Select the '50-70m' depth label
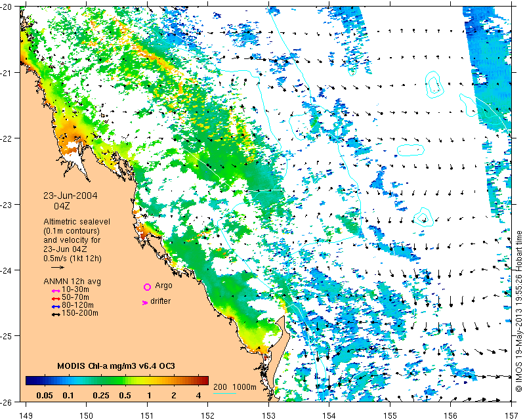Screen dimensions: 525x420 pyautogui.click(x=75, y=297)
